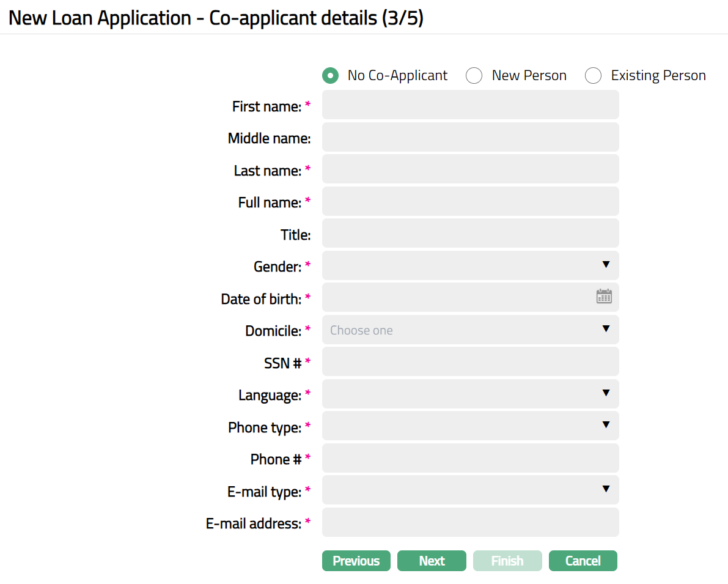Click the Previous button
The image size is (728, 584).
[x=356, y=561]
